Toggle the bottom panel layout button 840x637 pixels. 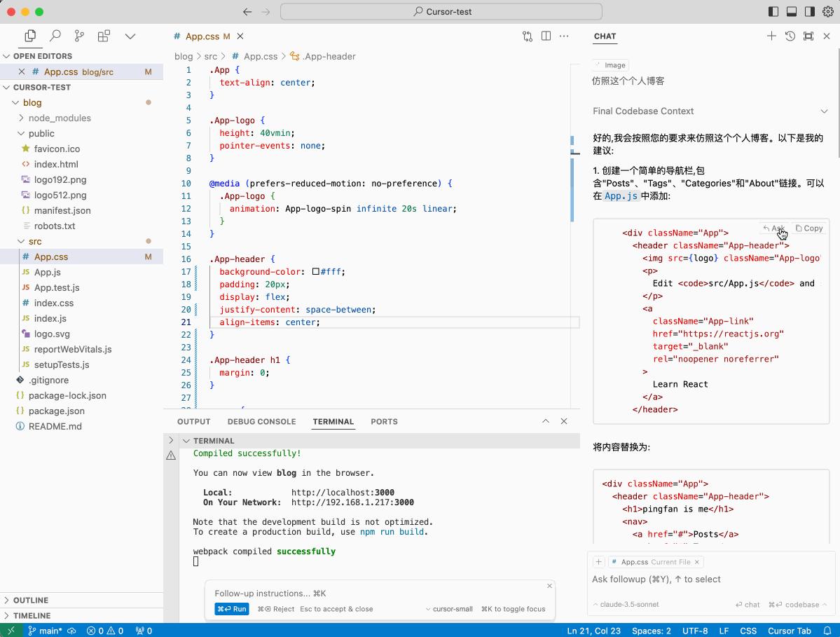[792, 11]
